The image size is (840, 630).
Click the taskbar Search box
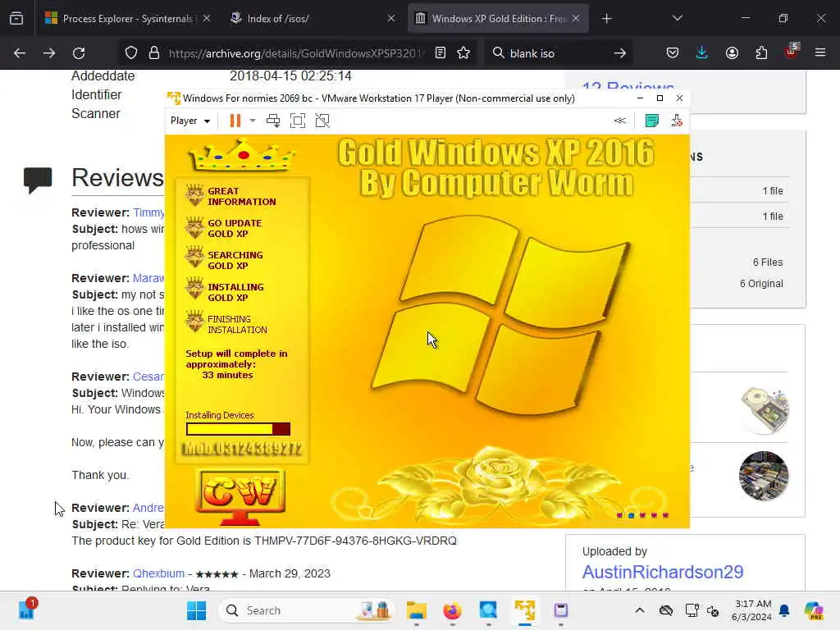tap(307, 610)
